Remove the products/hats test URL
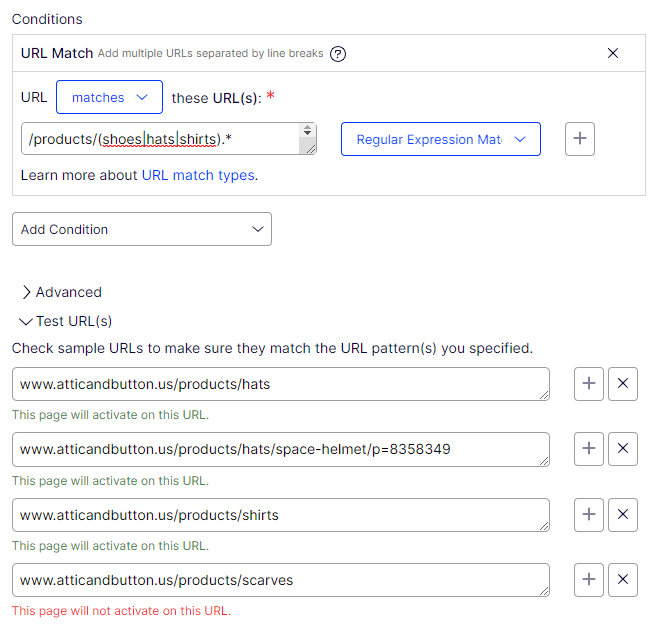Image resolution: width=656 pixels, height=627 pixels. coord(623,384)
